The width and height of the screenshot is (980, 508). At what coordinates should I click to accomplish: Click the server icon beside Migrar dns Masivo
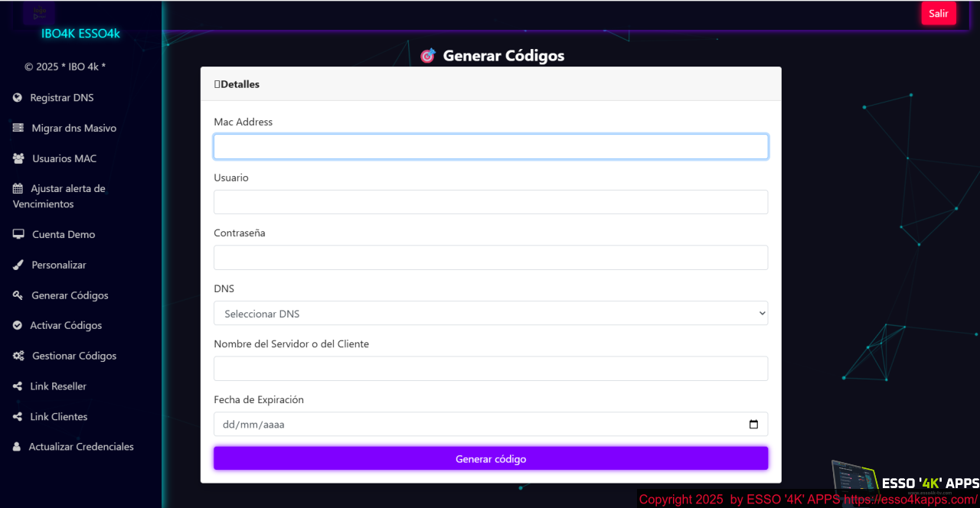coord(18,129)
